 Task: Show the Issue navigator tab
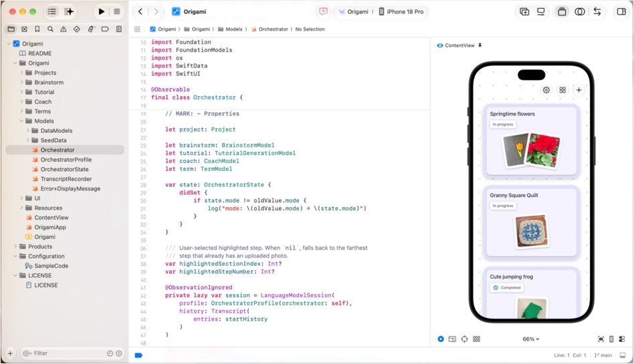64,29
